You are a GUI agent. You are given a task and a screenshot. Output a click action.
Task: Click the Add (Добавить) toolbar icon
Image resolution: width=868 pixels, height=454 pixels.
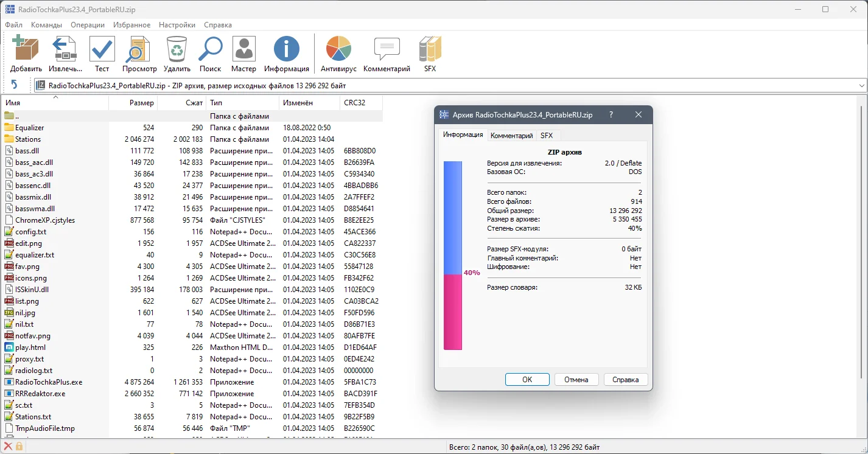(26, 50)
